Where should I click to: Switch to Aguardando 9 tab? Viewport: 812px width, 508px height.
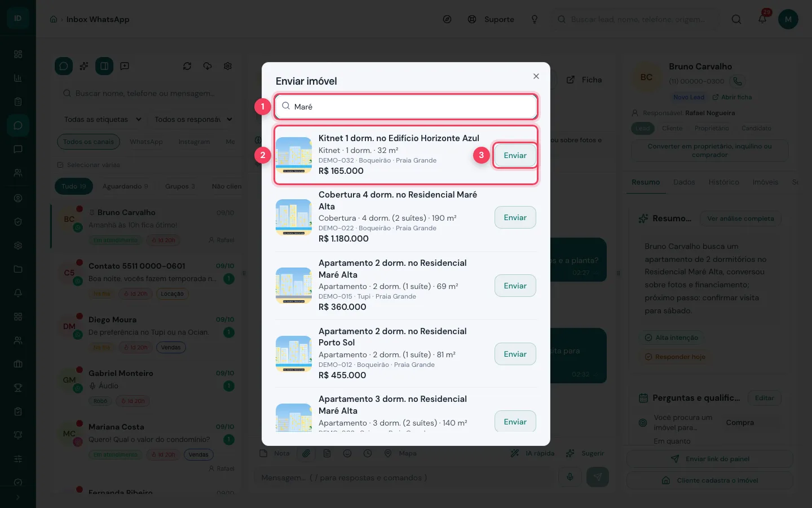(x=125, y=186)
